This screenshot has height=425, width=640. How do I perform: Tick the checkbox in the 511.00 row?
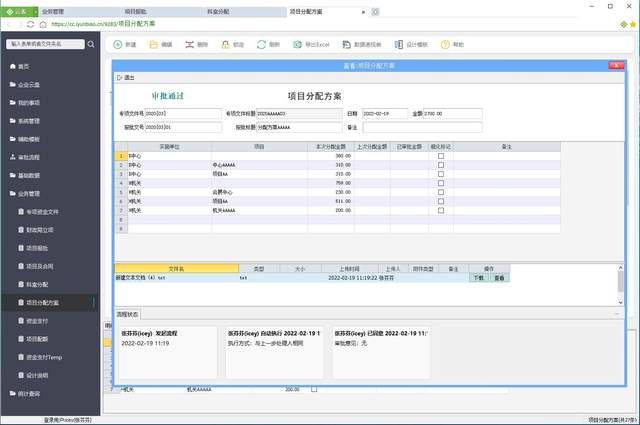tap(441, 201)
